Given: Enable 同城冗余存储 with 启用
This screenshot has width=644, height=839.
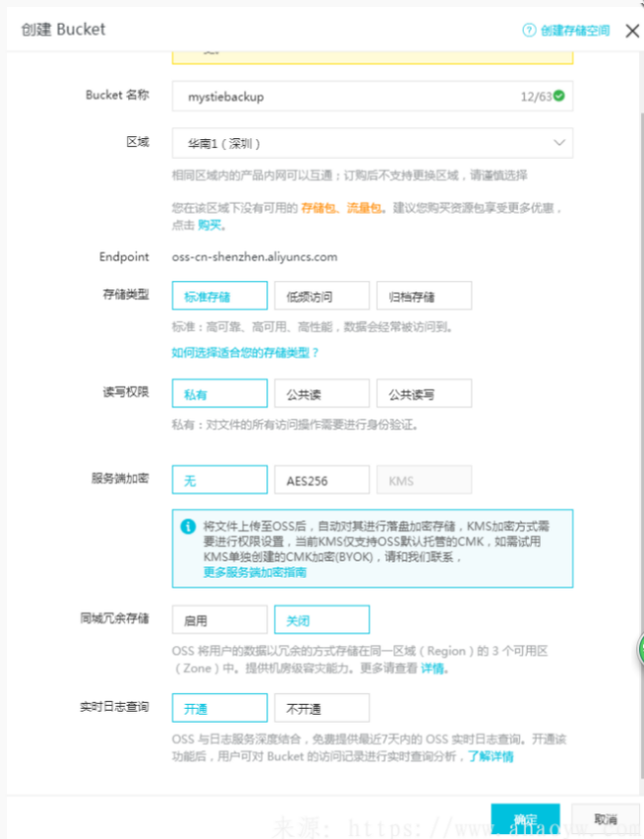Looking at the screenshot, I should [x=220, y=620].
